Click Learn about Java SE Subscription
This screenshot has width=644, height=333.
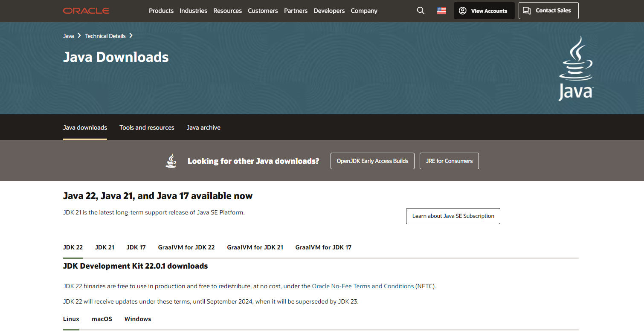(453, 216)
